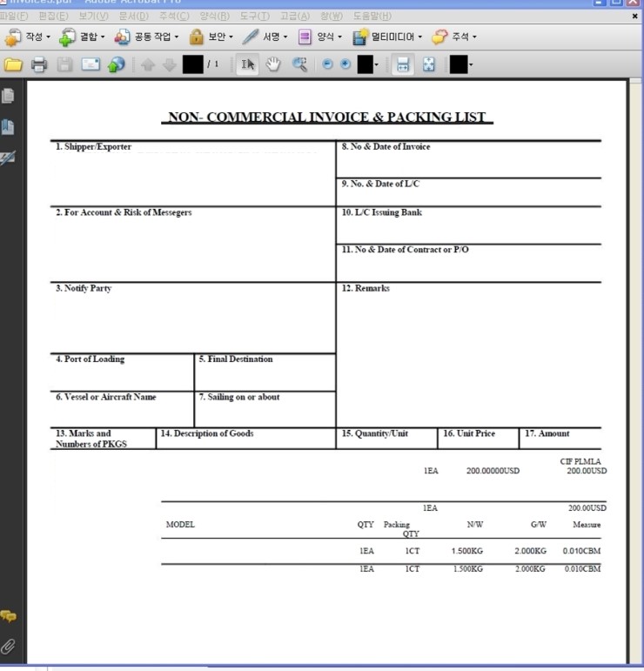Expand the 결합 dropdown arrow
The image size is (644, 671).
[103, 37]
